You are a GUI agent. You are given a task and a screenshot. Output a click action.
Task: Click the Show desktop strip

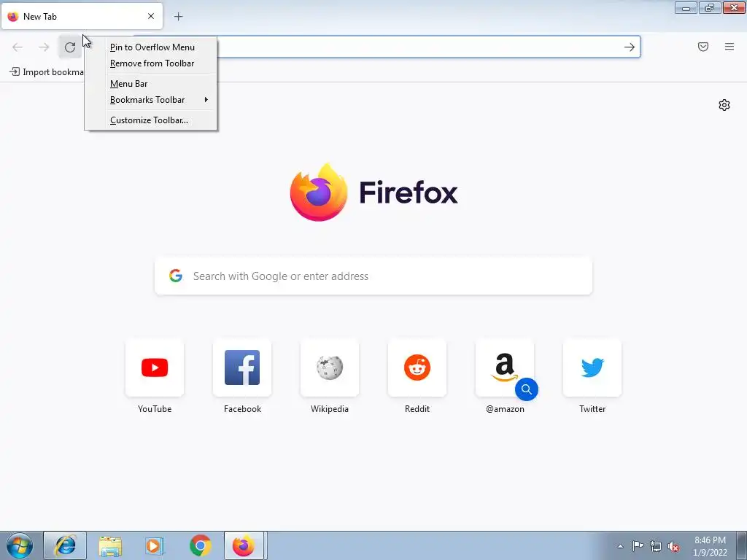pos(742,545)
